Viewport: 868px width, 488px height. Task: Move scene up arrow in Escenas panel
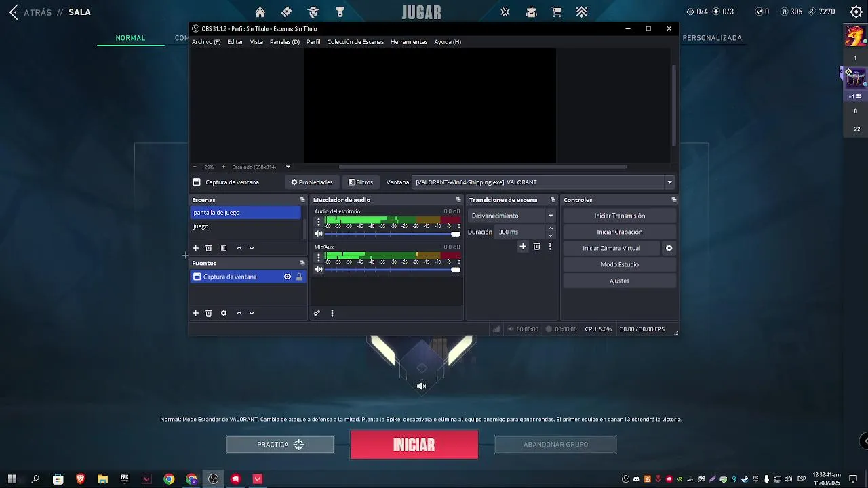click(239, 248)
